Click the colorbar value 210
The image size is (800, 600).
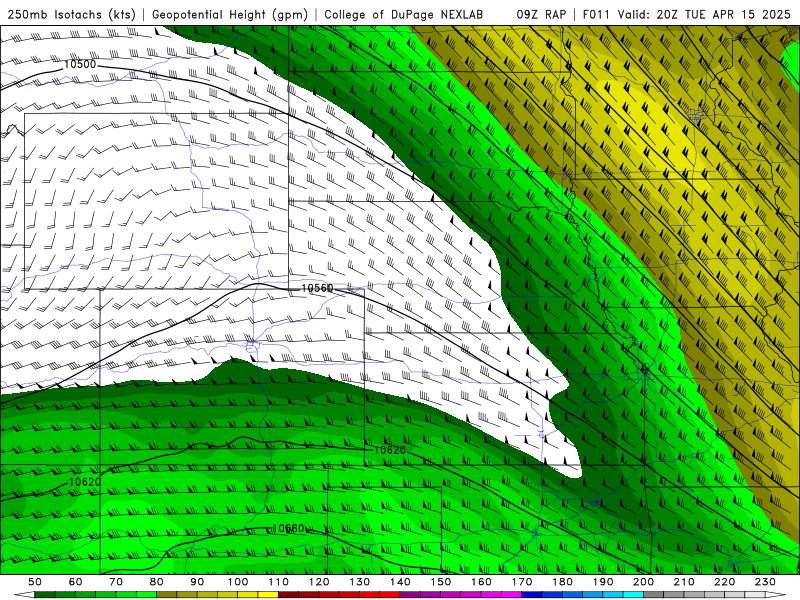[684, 582]
